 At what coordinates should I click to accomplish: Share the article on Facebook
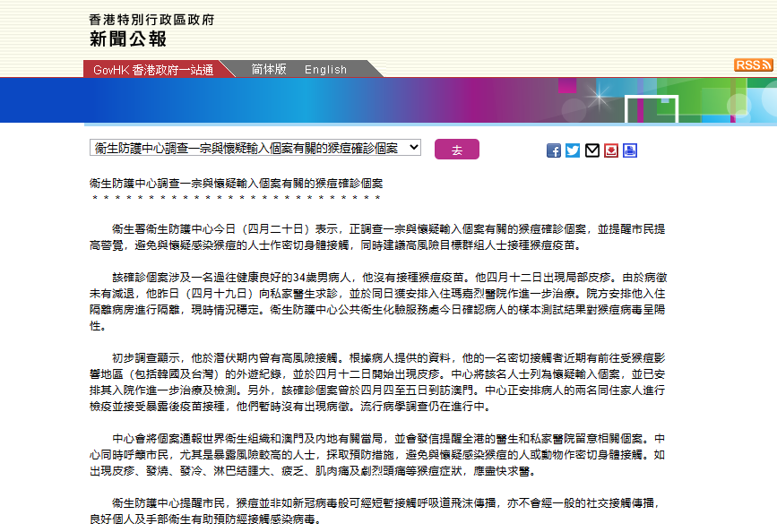[554, 150]
